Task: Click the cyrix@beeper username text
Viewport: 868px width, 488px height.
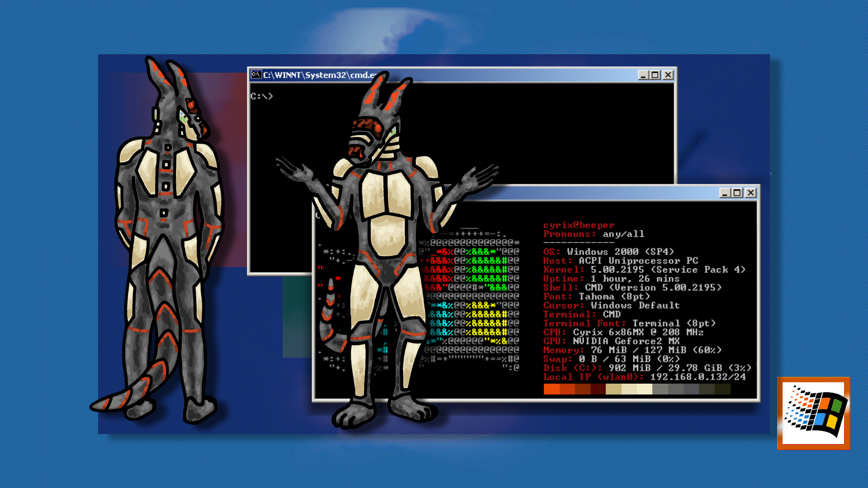Action: [579, 225]
